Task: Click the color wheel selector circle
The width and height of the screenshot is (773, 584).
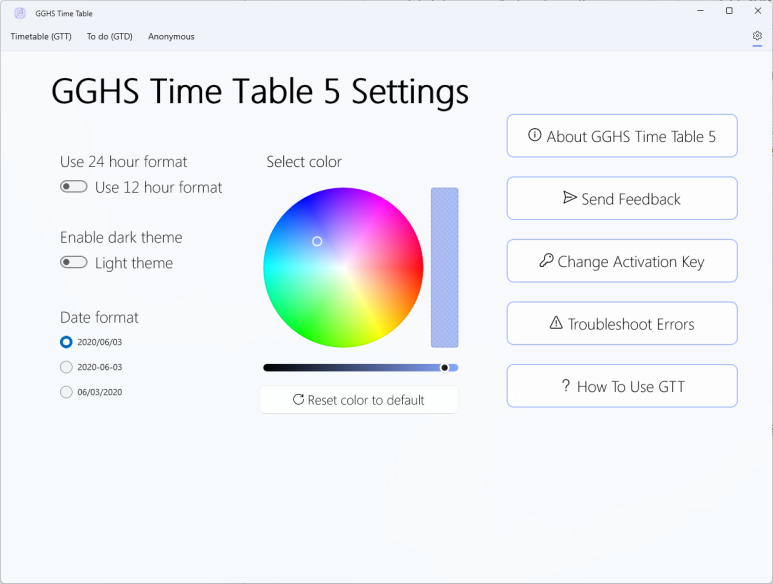Action: coord(317,241)
